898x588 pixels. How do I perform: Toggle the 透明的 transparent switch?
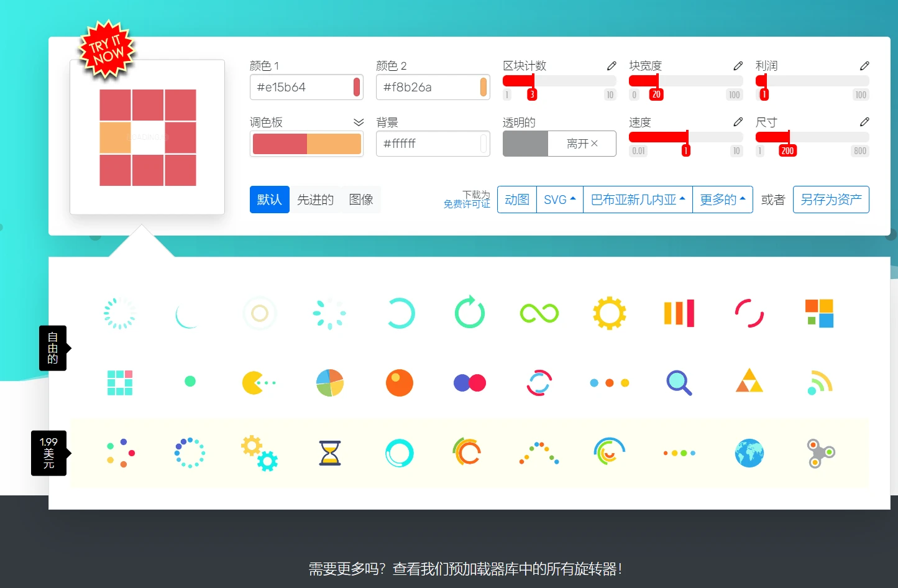[559, 144]
